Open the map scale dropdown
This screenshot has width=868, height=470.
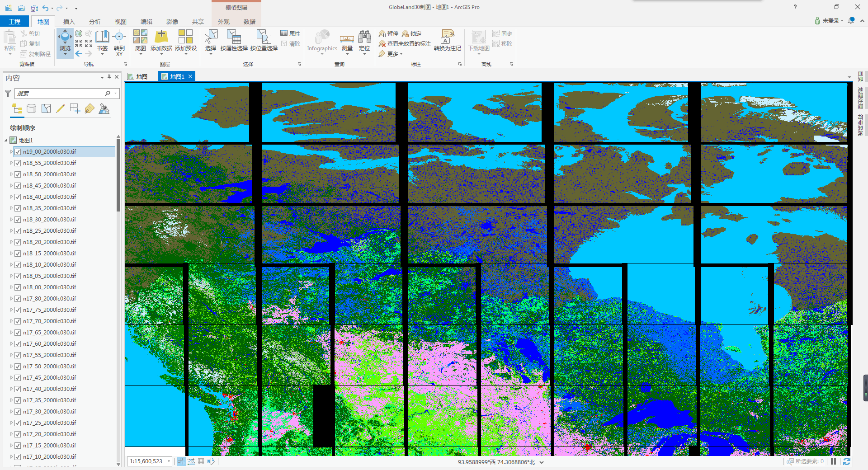click(169, 461)
